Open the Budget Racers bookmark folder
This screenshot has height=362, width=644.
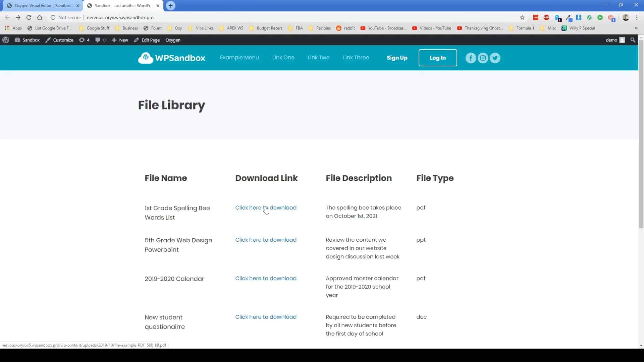coord(266,28)
